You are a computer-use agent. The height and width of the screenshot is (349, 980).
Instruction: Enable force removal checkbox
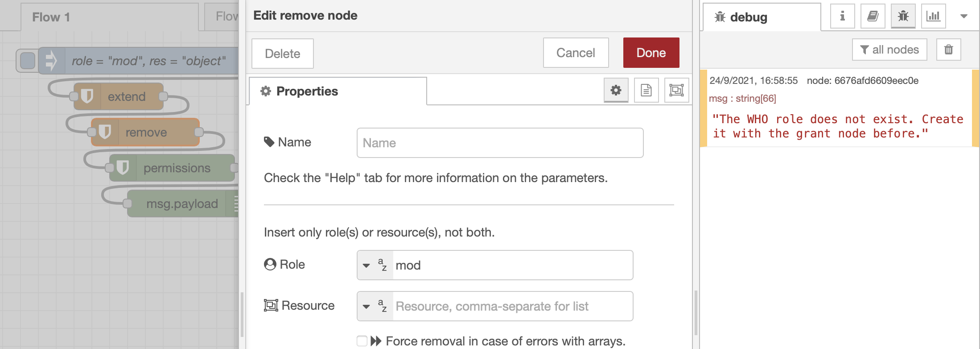pos(362,341)
